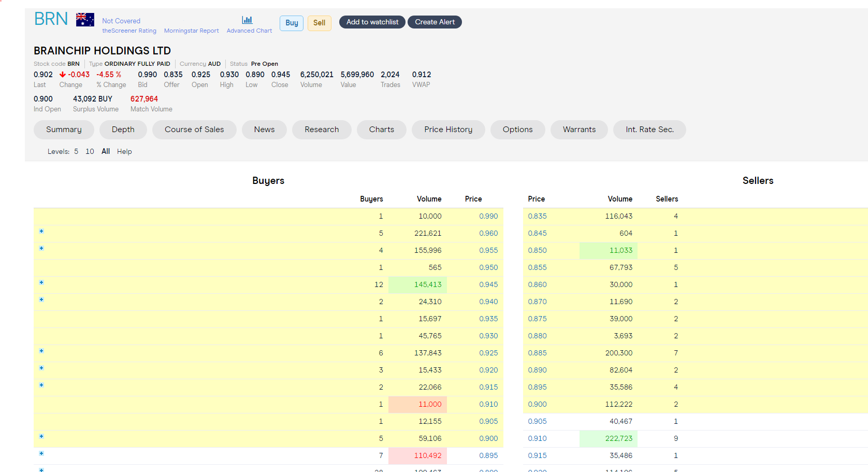Select the Depth tab

coord(123,130)
